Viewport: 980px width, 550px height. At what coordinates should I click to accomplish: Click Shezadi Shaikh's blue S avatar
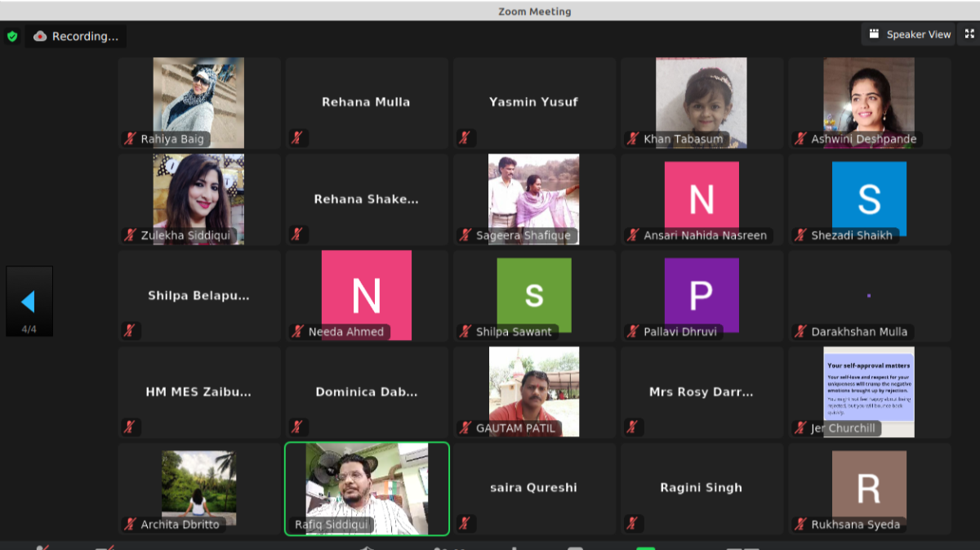pyautogui.click(x=869, y=197)
